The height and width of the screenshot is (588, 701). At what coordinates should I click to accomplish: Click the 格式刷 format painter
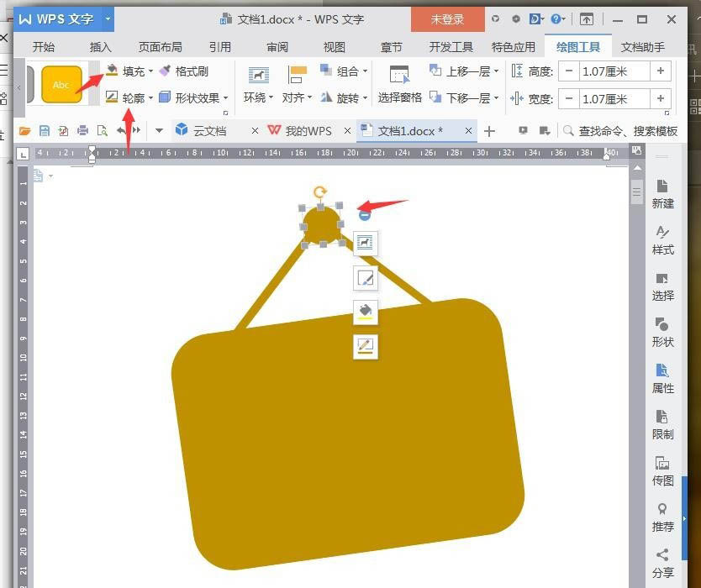coord(184,71)
